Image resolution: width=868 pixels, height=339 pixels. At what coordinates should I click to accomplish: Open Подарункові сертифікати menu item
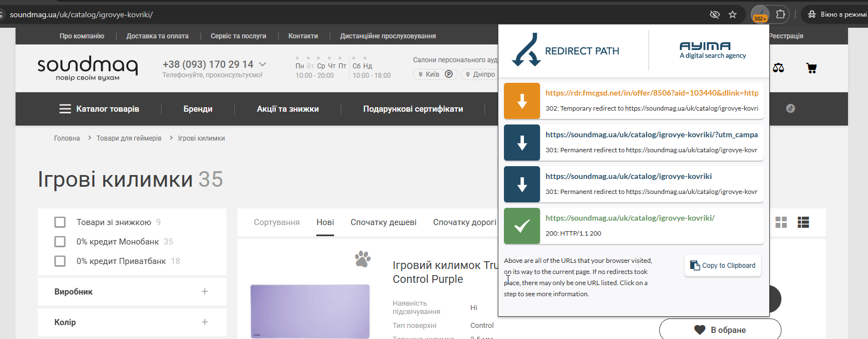coord(413,109)
